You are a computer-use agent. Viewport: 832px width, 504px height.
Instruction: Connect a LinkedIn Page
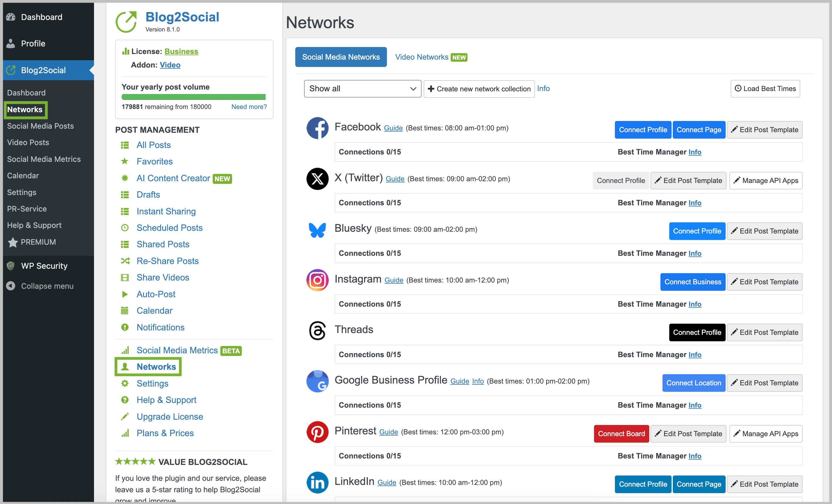point(699,484)
